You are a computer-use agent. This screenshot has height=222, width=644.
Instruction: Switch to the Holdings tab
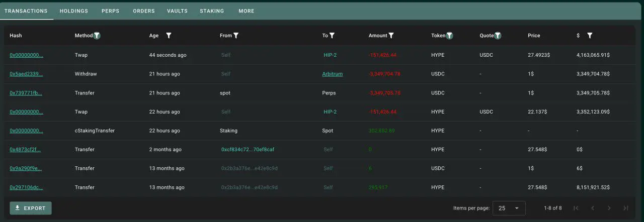[74, 11]
